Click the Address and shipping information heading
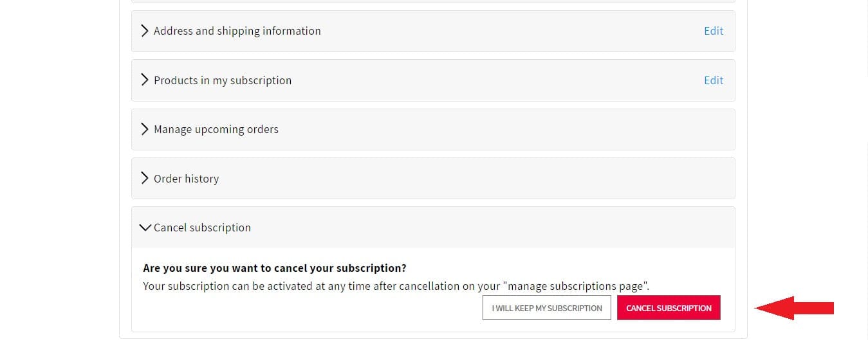Viewport: 868px width, 340px height. pos(237,31)
